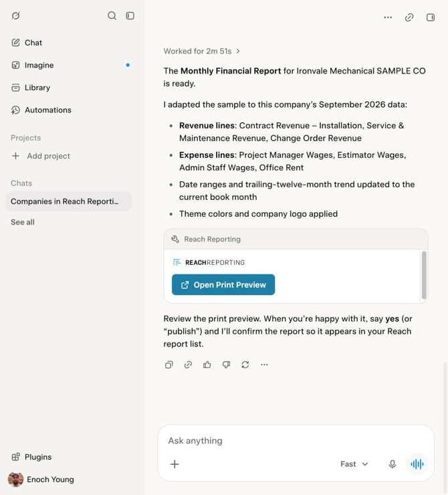This screenshot has height=495, width=448.
Task: Click the Reach Reporting tool header
Action: pos(296,239)
